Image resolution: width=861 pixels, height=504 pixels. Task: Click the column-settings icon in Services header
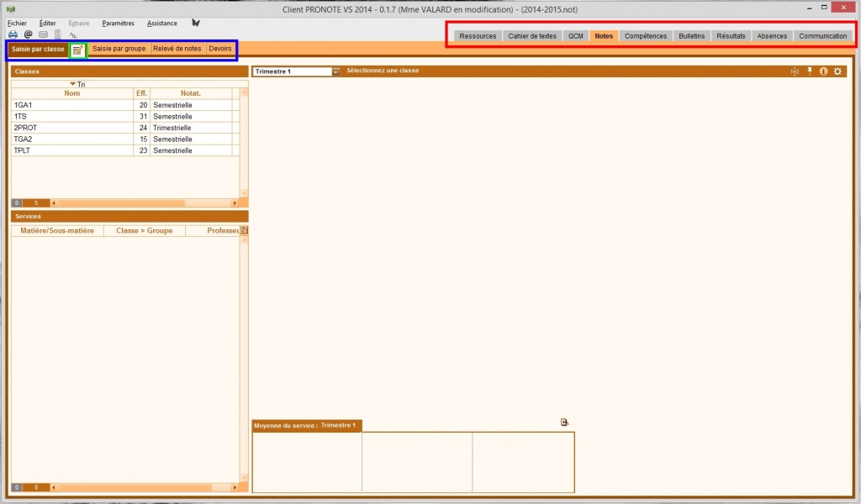pyautogui.click(x=245, y=230)
